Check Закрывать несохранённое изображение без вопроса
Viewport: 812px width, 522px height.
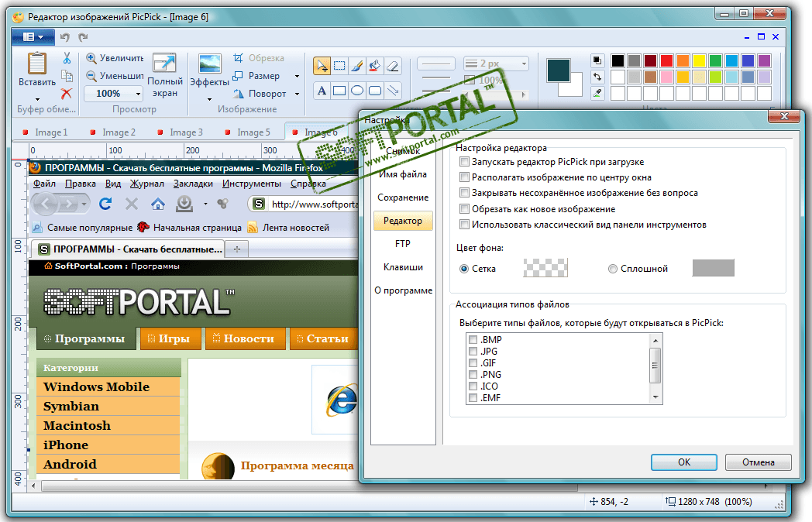click(x=465, y=193)
